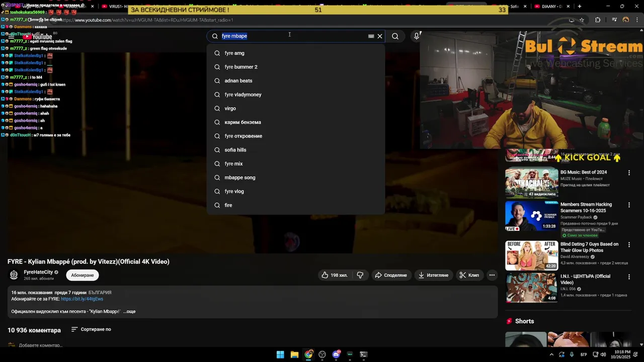Open Windows Start menu
This screenshot has height=362, width=644.
pos(280,354)
